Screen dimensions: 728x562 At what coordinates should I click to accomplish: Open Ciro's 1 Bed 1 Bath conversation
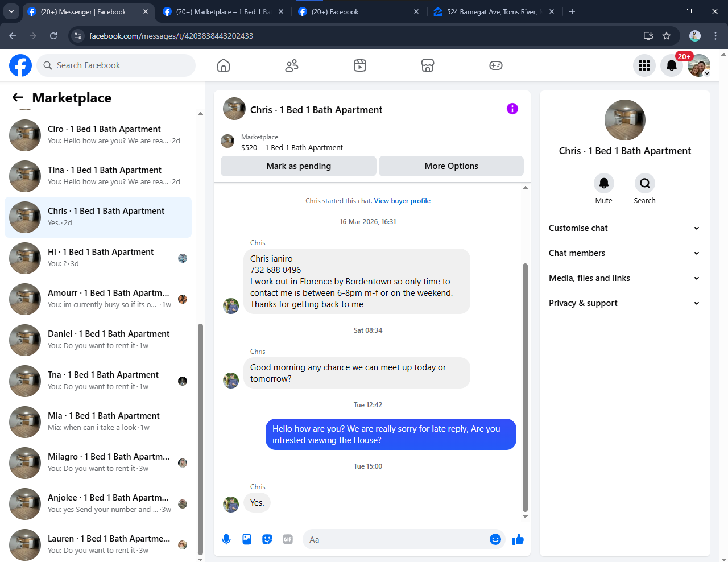click(98, 135)
